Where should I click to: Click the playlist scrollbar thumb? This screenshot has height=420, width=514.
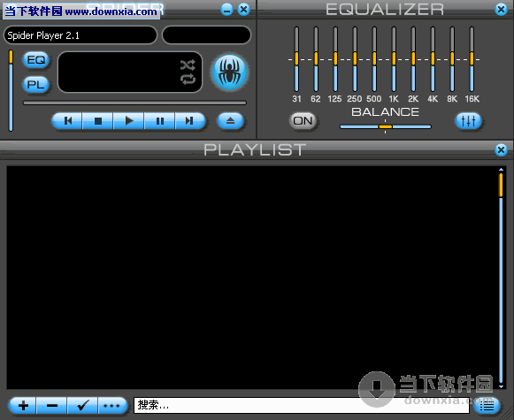pos(501,185)
